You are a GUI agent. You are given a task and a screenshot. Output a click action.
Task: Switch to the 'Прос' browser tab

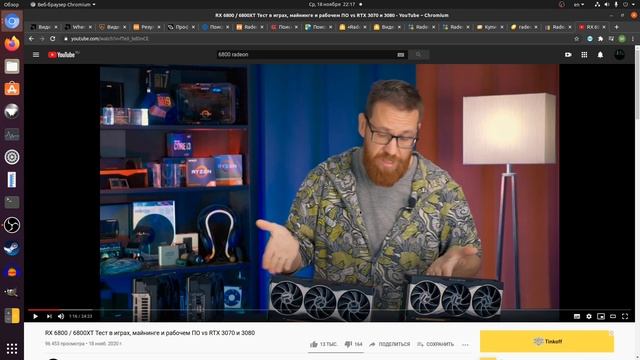181,27
